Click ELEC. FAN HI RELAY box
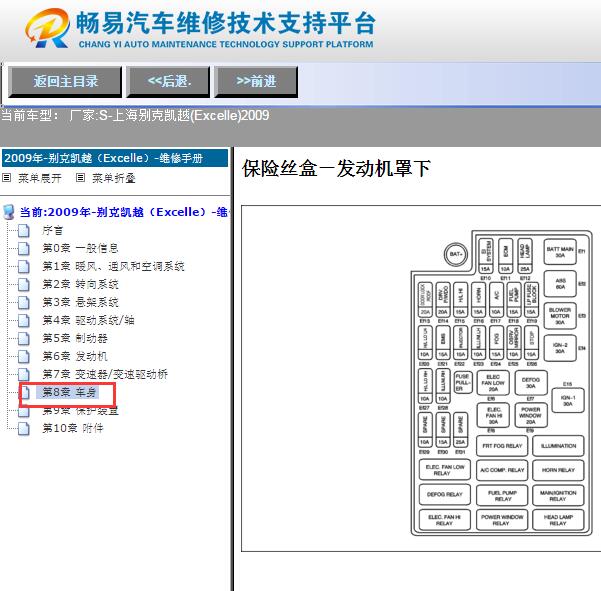The image size is (601, 591). pos(445,520)
